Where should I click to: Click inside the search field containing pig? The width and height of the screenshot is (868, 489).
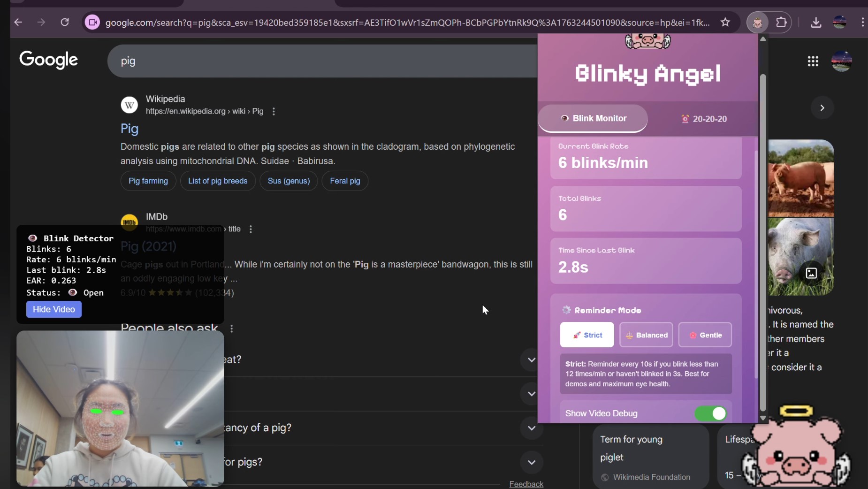(x=282, y=61)
